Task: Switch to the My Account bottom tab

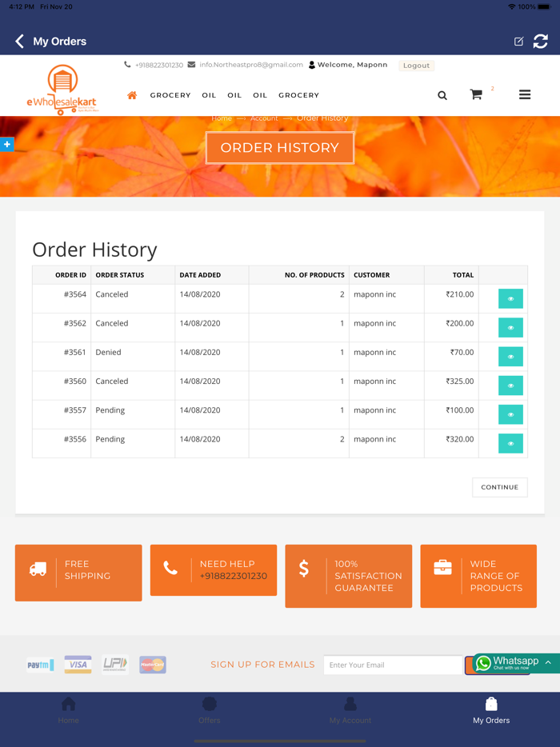Action: click(350, 711)
